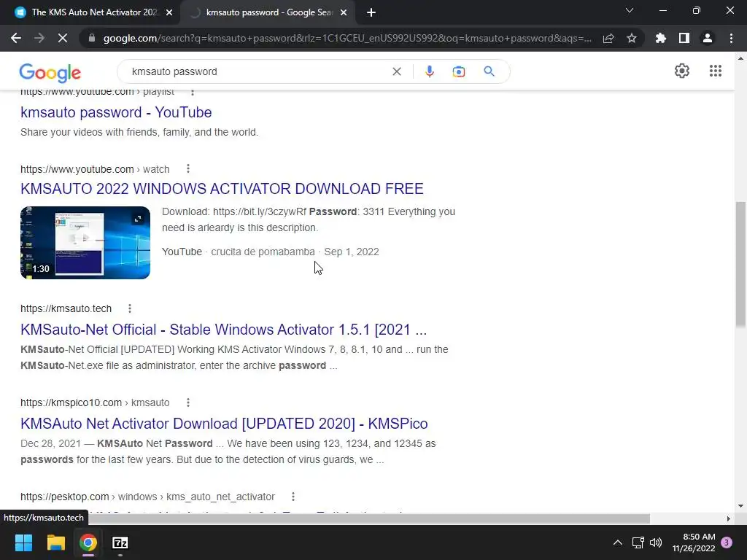747x560 pixels.
Task: Click the https://kmspico10.com › kmsauto URL text
Action: coord(95,402)
